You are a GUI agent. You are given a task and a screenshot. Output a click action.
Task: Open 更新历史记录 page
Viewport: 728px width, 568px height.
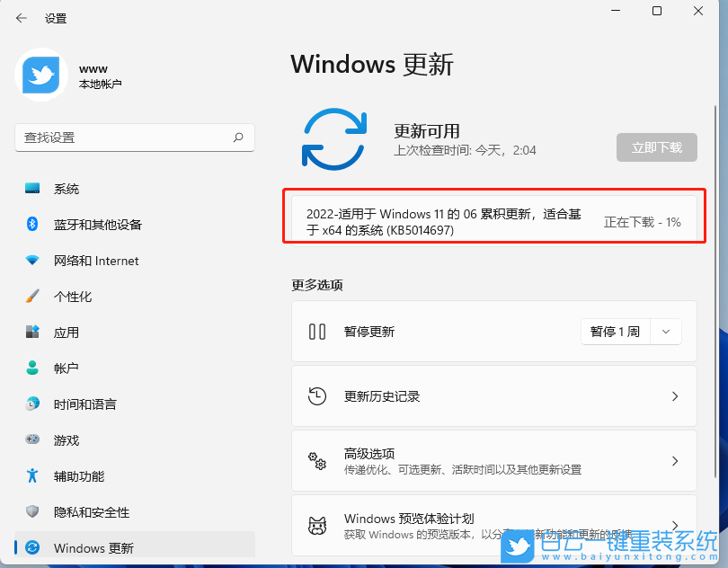point(493,395)
